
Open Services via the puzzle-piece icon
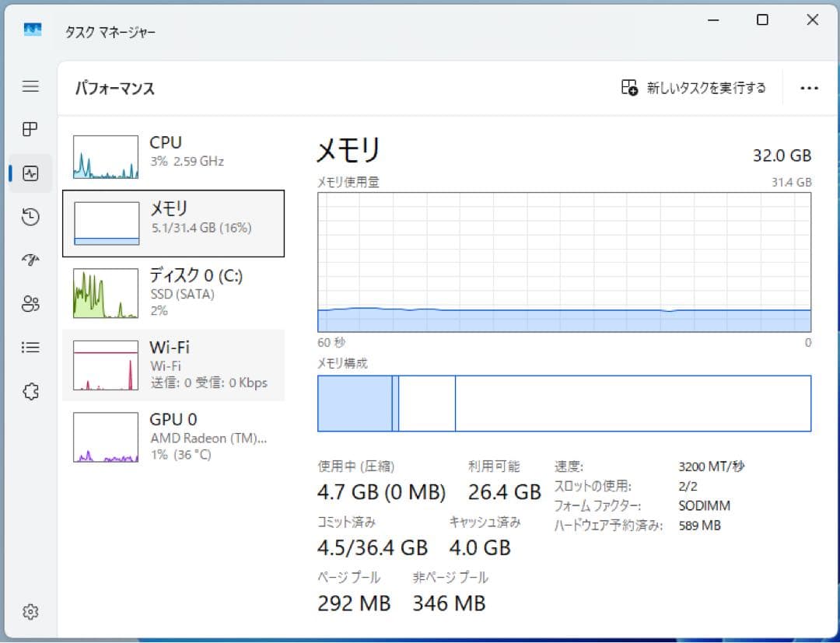pyautogui.click(x=30, y=391)
